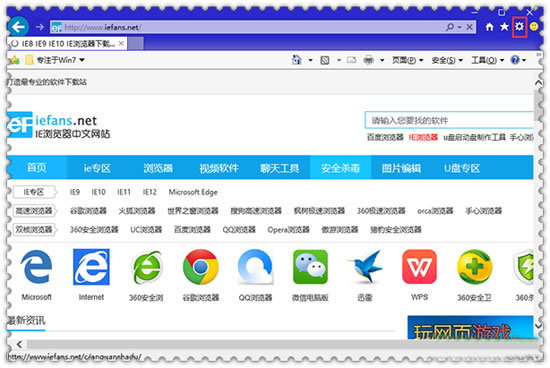The image size is (550, 368).
Task: Click the horizontal scrollbar left arrow
Action: pos(19,344)
